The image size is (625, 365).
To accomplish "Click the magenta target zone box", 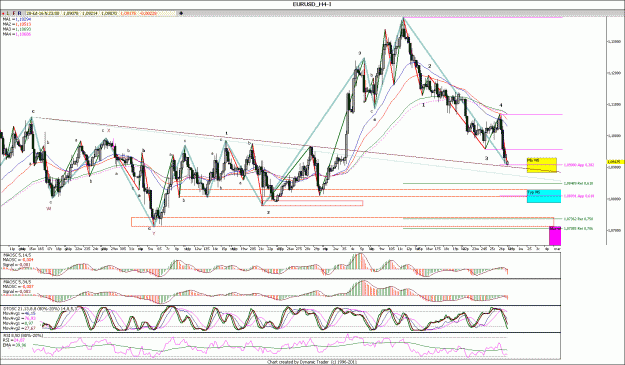I will (x=555, y=235).
